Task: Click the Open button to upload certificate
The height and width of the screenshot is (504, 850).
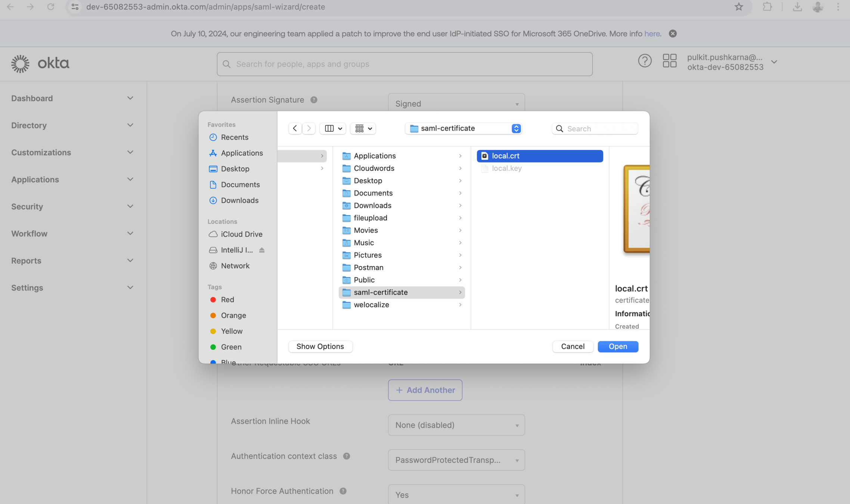Action: [x=618, y=346]
